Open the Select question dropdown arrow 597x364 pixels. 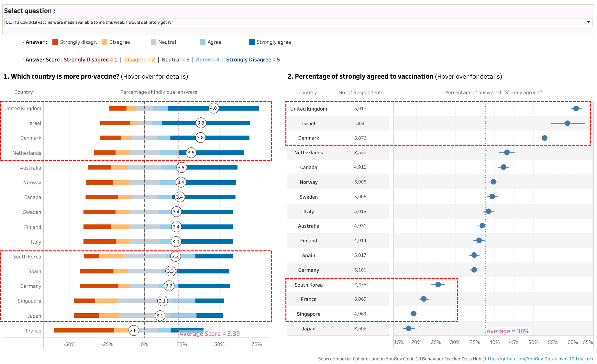pos(588,22)
